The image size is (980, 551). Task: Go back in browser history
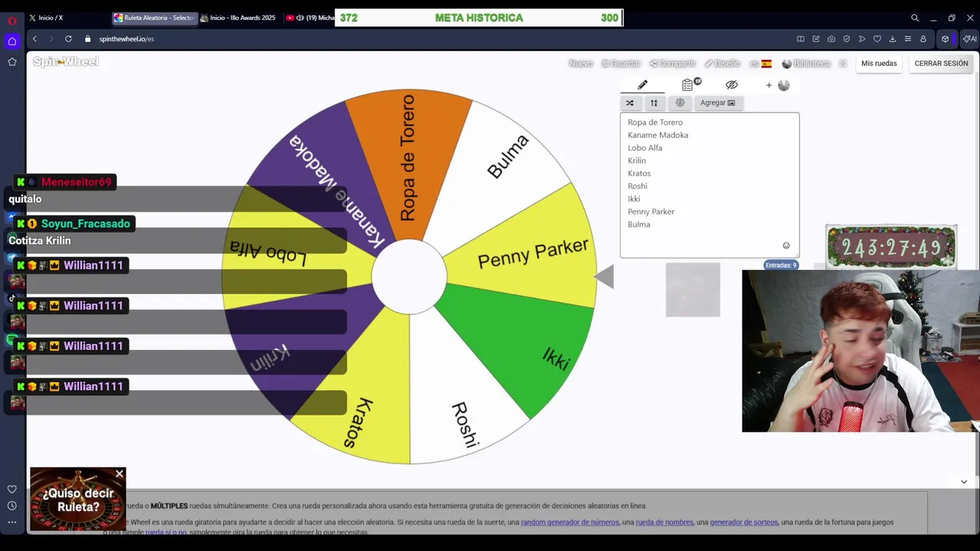(34, 39)
